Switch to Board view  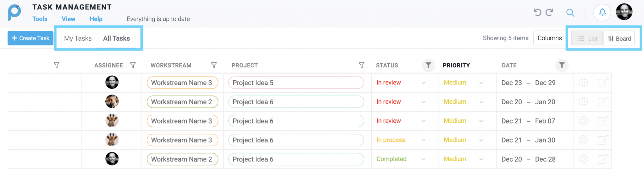(619, 38)
